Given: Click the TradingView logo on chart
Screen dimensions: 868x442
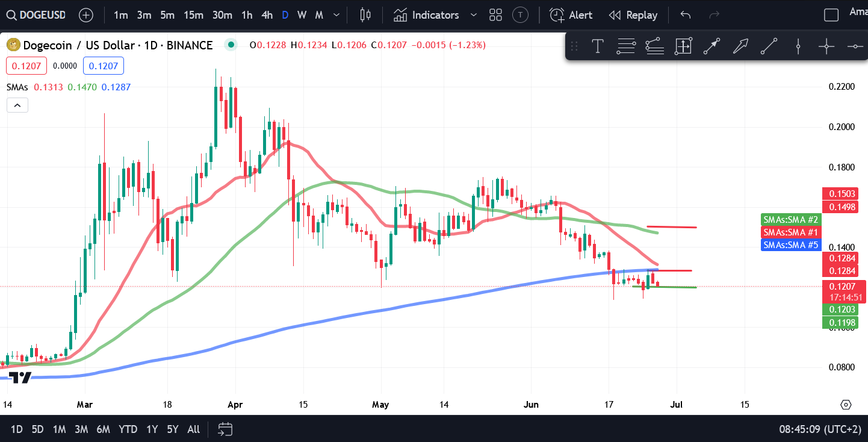Looking at the screenshot, I should [x=20, y=378].
